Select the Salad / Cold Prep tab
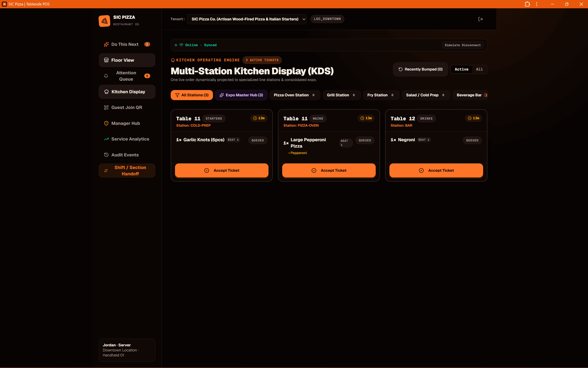The width and height of the screenshot is (588, 368). [x=426, y=95]
